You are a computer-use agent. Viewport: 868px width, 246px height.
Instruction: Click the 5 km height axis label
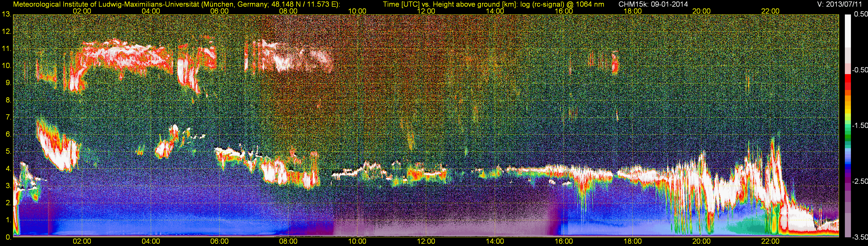(x=8, y=151)
